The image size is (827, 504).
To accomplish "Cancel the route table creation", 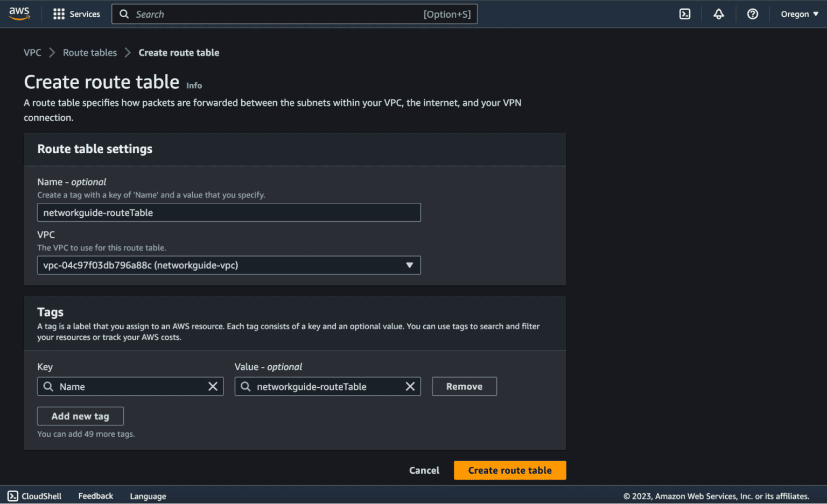I will tap(424, 470).
